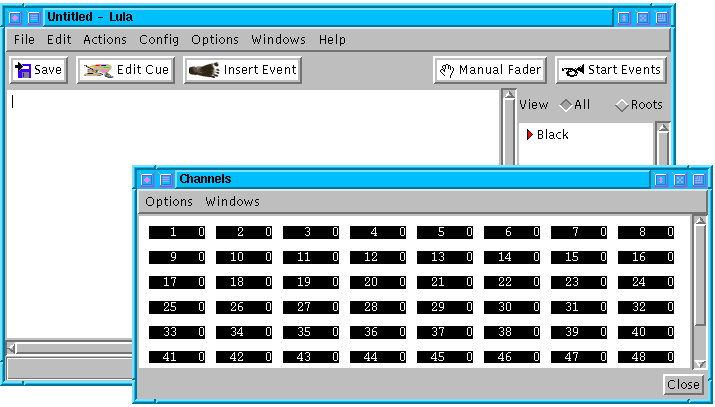Select the Roots view radio button

coord(622,105)
